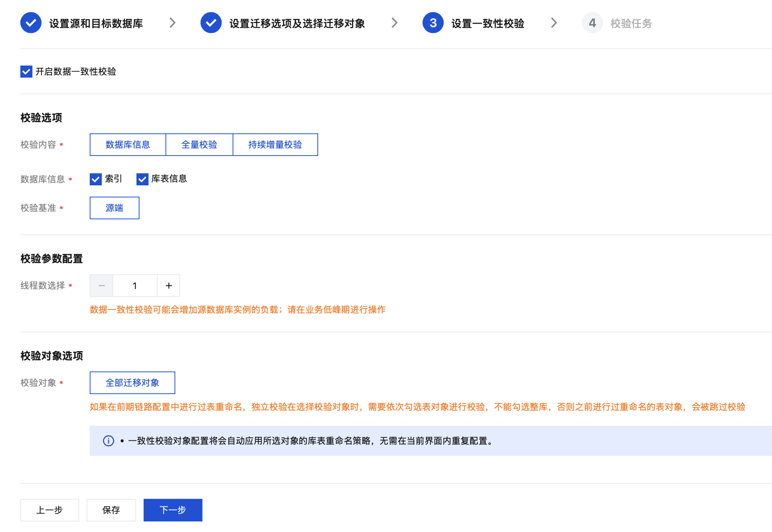This screenshot has width=772, height=532.
Task: Toggle the 索引 checkbox
Action: (96, 179)
